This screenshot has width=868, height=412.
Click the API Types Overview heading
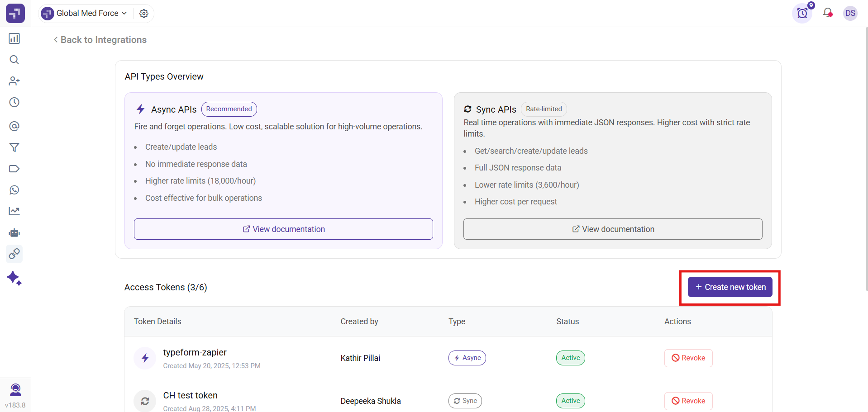(x=164, y=76)
